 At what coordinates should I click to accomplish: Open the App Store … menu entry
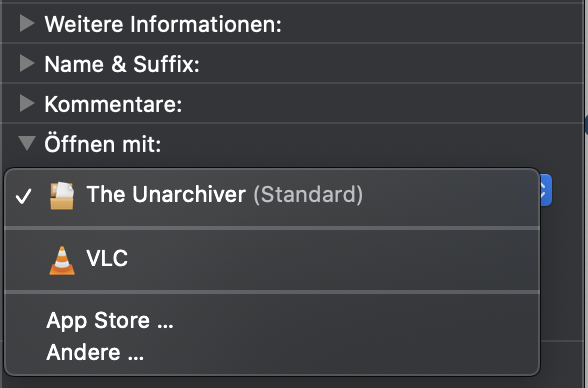(x=110, y=321)
